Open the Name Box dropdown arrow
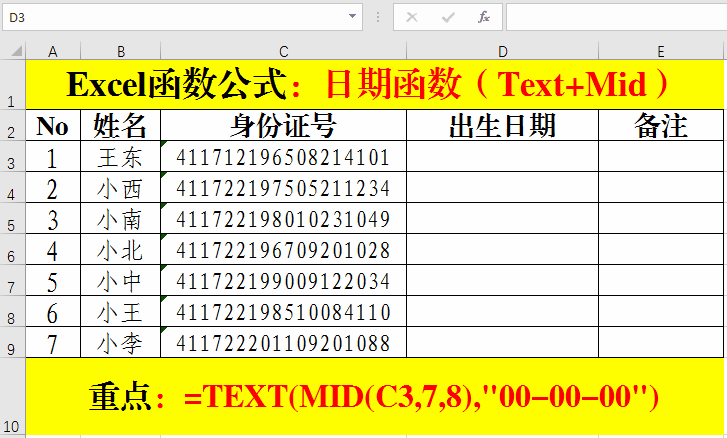This screenshot has width=727, height=438. point(352,17)
